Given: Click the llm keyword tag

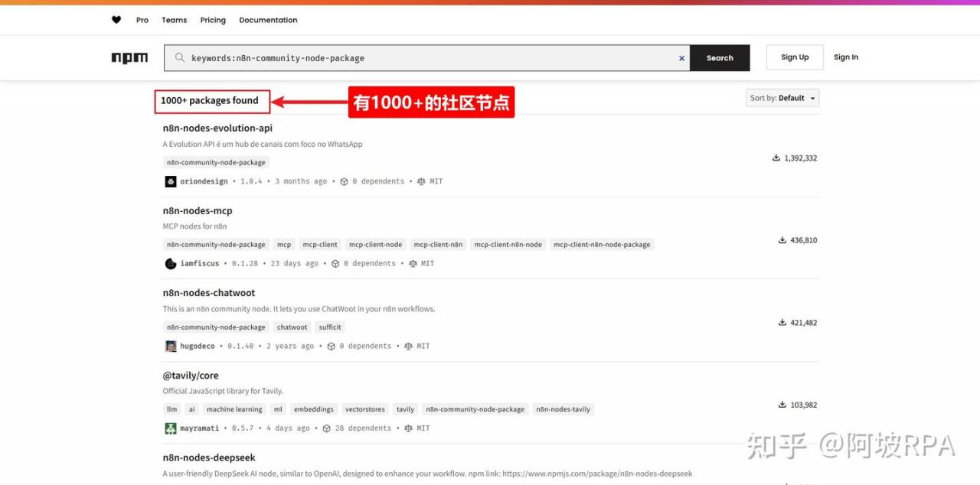Looking at the screenshot, I should click(x=171, y=409).
